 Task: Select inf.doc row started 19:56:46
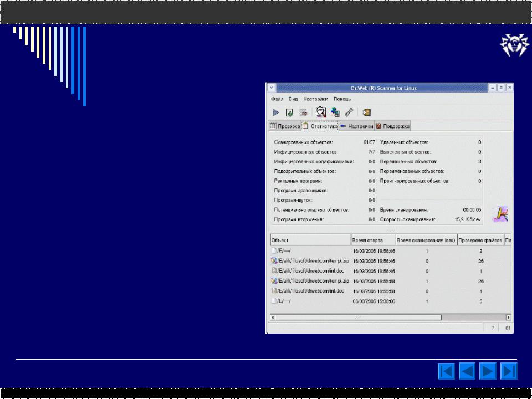[x=391, y=271]
